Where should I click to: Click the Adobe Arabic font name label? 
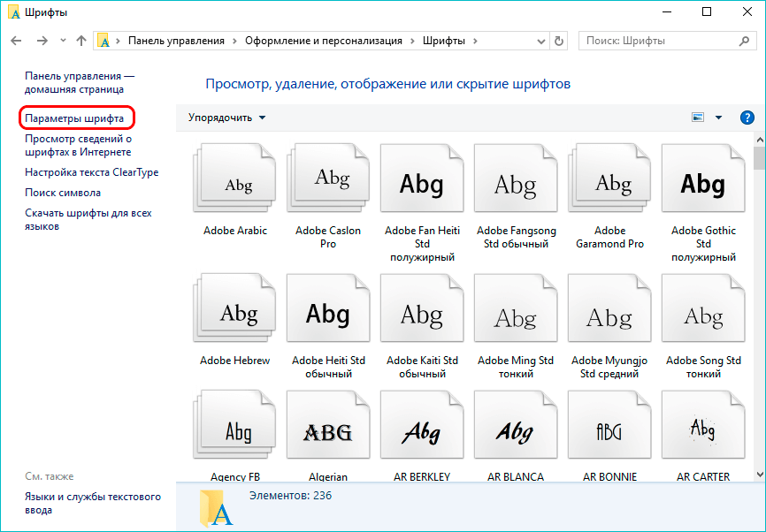(235, 231)
